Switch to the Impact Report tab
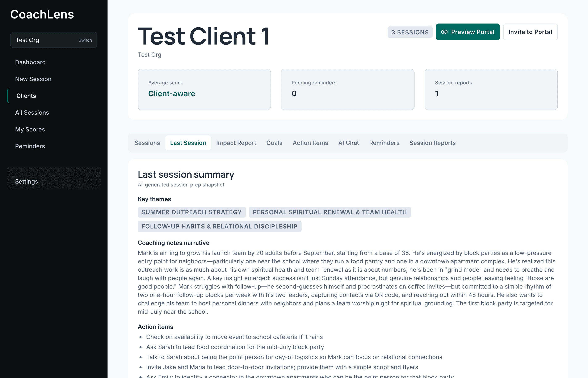588x378 pixels. pos(236,143)
